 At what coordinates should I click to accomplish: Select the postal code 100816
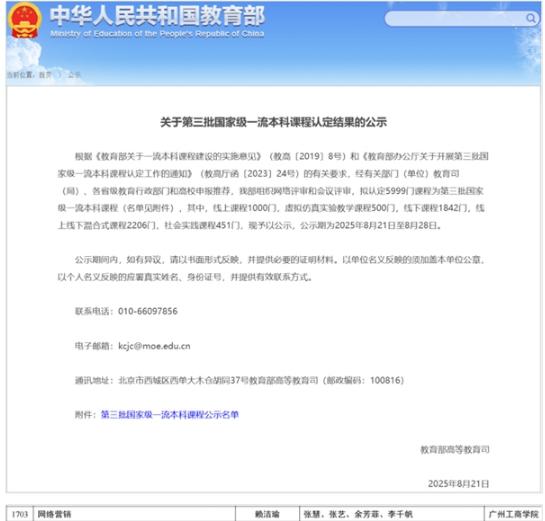click(x=385, y=380)
